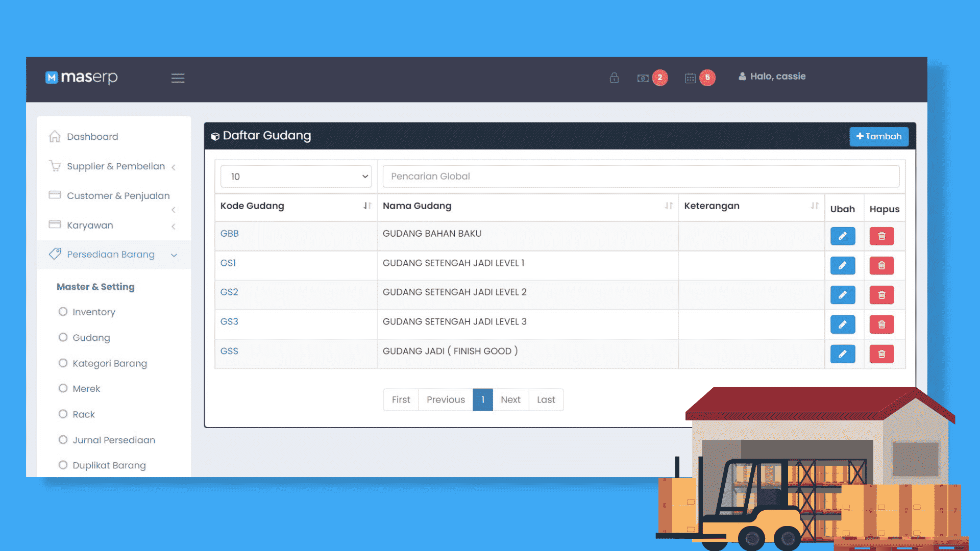
Task: Click the Tambah button
Action: point(878,137)
